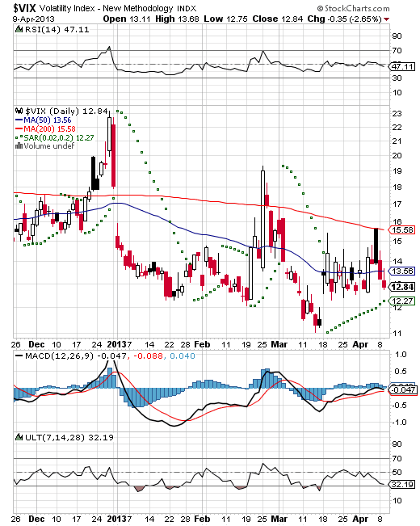Click the volume bars icon beside Volume undef

tap(19, 146)
